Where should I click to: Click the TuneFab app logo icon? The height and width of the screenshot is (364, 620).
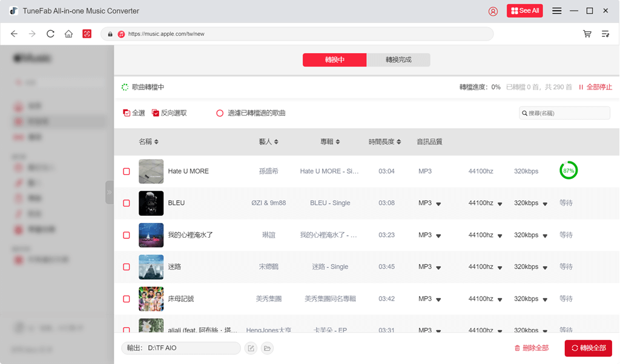pos(13,11)
